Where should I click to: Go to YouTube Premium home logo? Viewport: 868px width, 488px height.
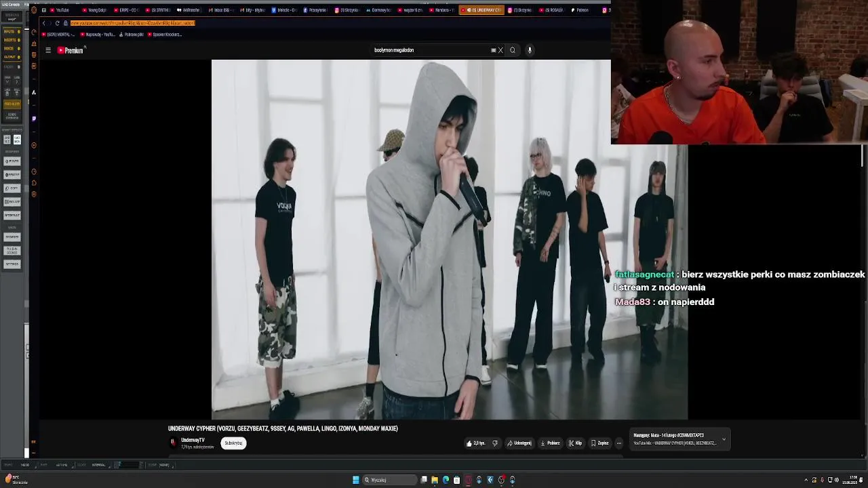70,50
